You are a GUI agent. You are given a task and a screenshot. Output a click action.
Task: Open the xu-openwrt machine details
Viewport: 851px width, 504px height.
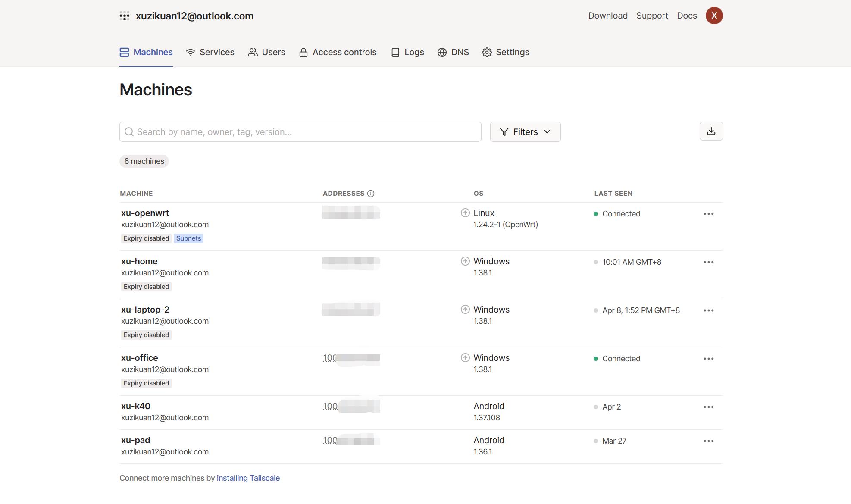(x=145, y=213)
